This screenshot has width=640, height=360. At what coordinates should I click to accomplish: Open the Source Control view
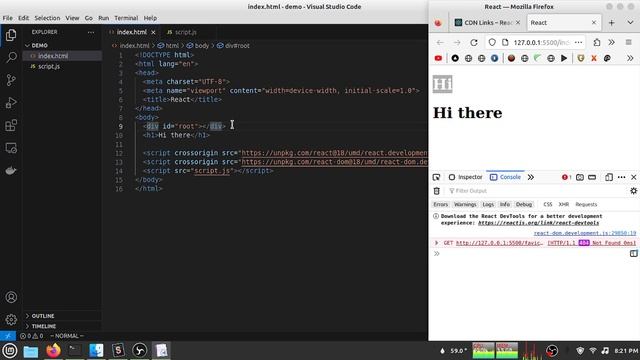point(11,80)
